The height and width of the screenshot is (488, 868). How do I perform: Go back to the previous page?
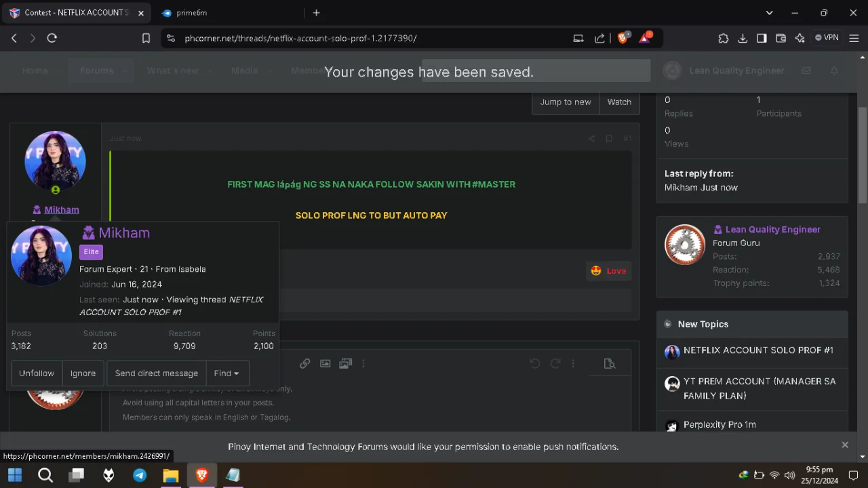(14, 39)
